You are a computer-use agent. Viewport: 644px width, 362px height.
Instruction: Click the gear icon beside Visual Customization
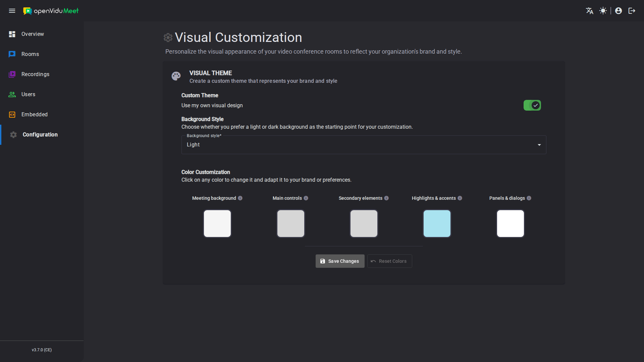pos(168,38)
